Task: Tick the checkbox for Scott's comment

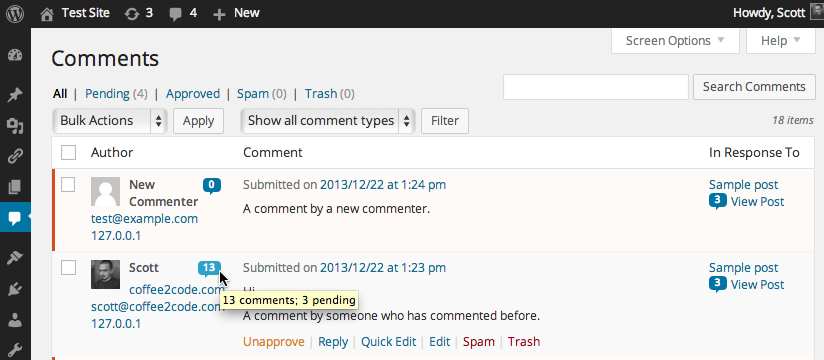Action: pyautogui.click(x=68, y=268)
